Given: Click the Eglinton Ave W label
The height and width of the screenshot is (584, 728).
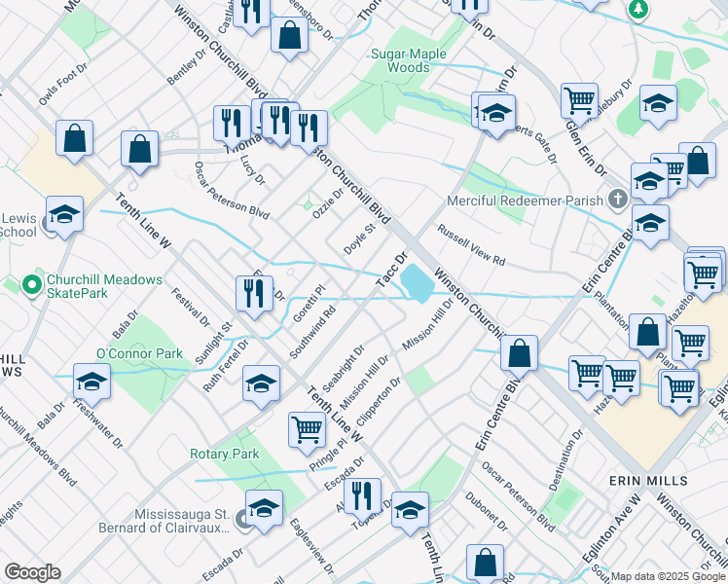Looking at the screenshot, I should coord(612,529).
